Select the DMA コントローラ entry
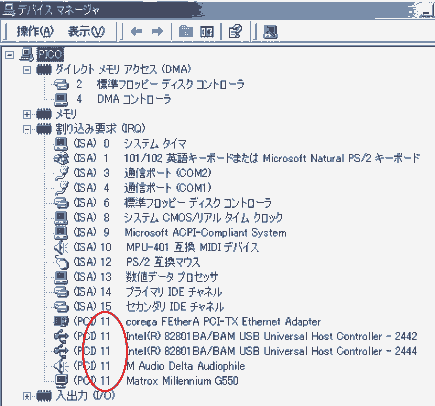 tap(134, 99)
